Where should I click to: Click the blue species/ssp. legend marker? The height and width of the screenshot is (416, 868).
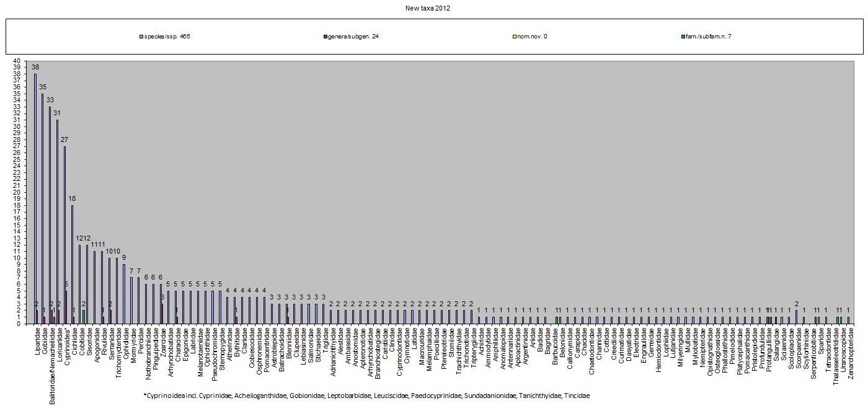(x=142, y=37)
